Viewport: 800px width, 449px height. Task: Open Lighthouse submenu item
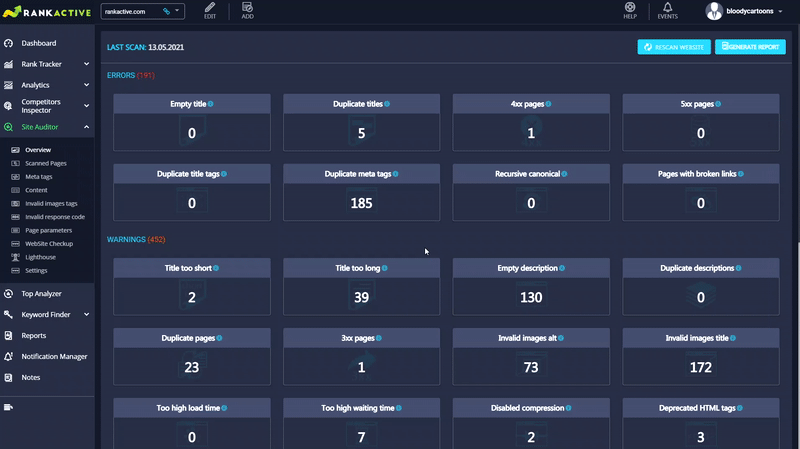click(40, 257)
